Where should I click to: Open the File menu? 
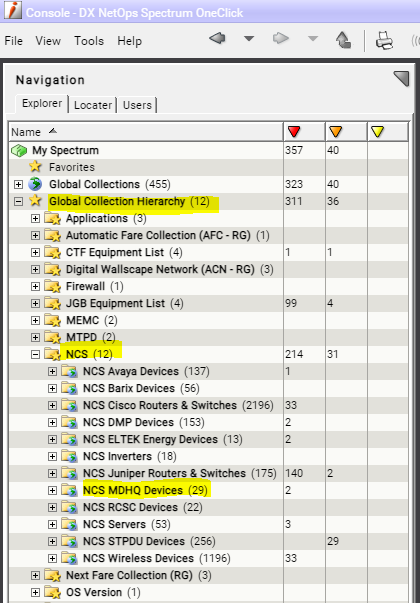click(x=13, y=41)
